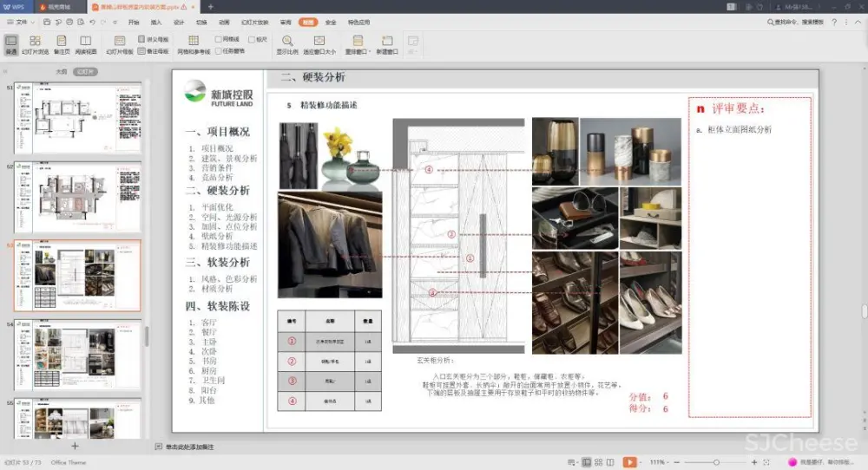Adjust the zoom slider in status bar
This screenshot has height=470, width=868.
pyautogui.click(x=716, y=462)
